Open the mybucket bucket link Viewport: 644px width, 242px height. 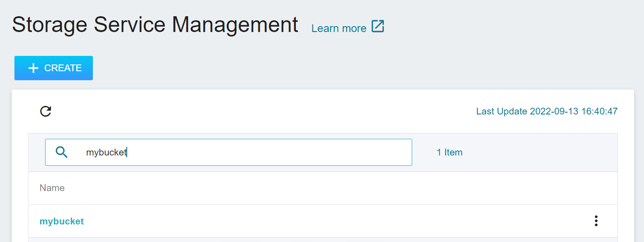tap(62, 221)
